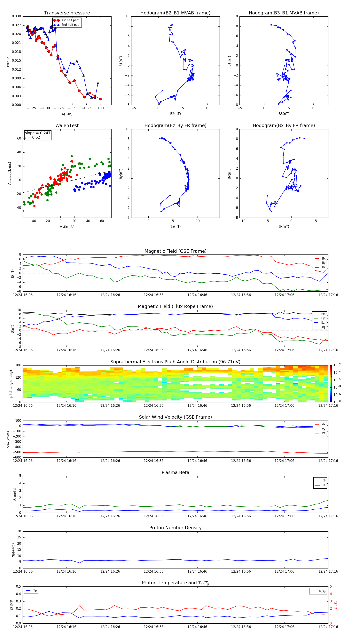Click the 'Vremaining(km/s)' axis label
The width and height of the screenshot is (351, 644).
coord(10,173)
